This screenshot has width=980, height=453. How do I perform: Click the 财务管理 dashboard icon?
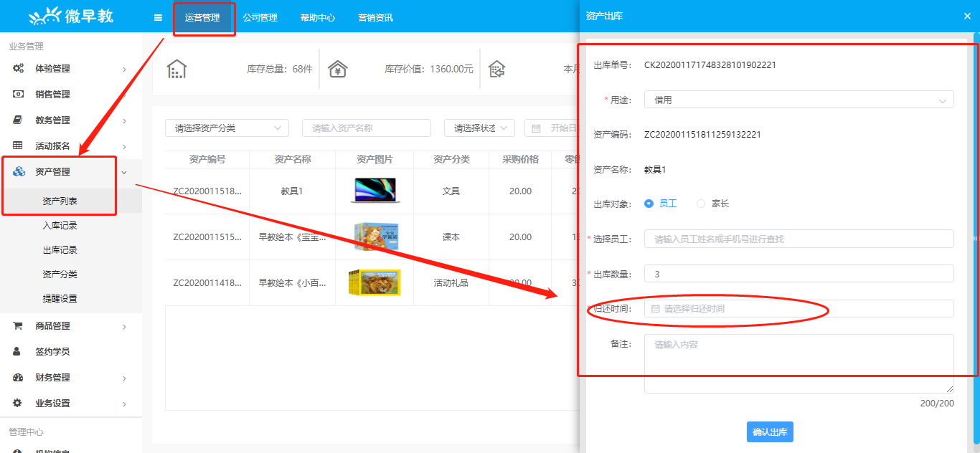click(18, 378)
